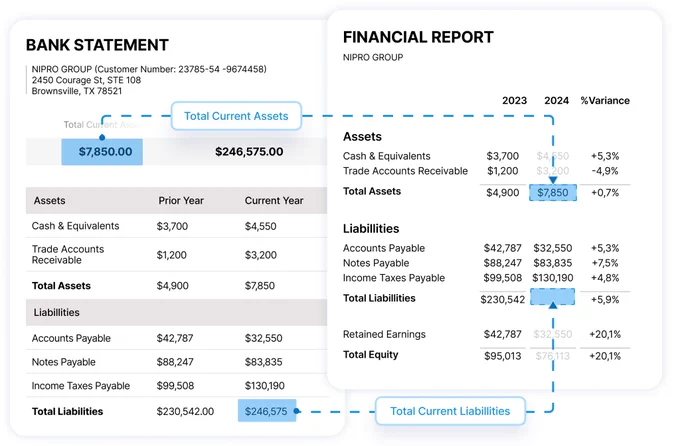Viewport: 680px width, 446px height.
Task: Click the +0,7% Total Assets variance
Action: click(x=605, y=192)
